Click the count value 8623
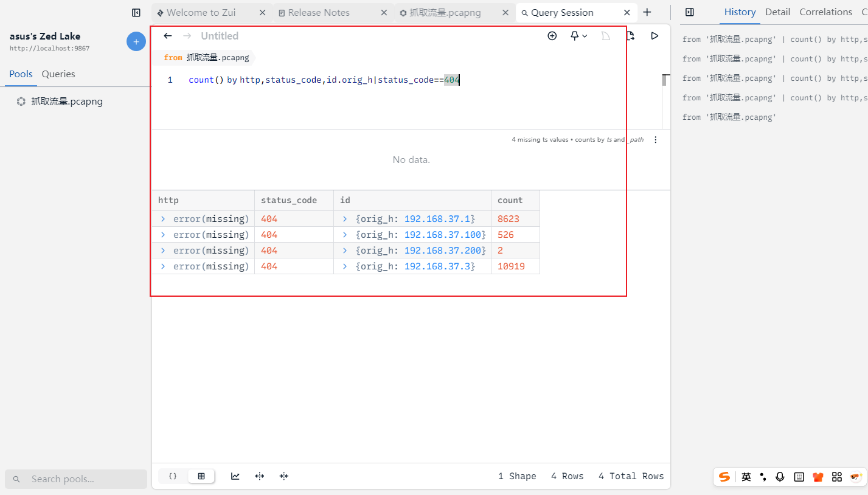868x495 pixels. pos(509,219)
